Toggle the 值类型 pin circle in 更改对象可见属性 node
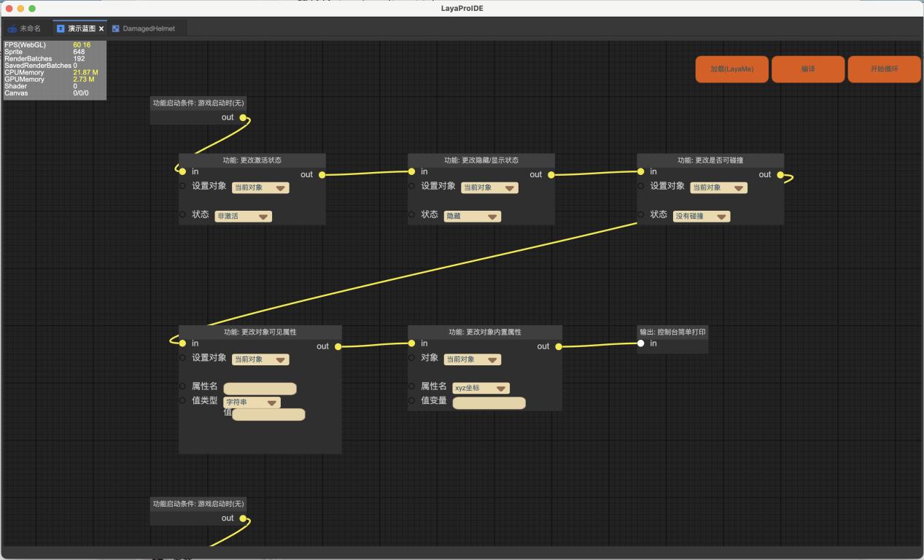924x560 pixels. [182, 400]
